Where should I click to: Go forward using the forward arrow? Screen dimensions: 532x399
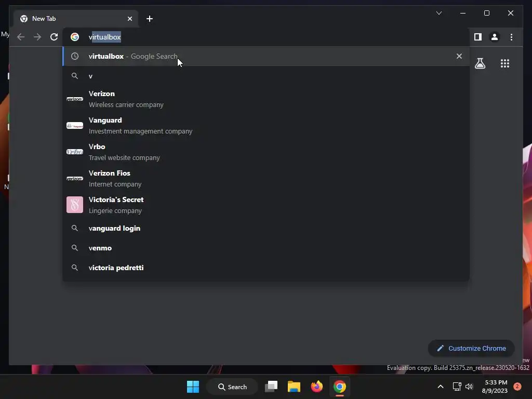[37, 37]
